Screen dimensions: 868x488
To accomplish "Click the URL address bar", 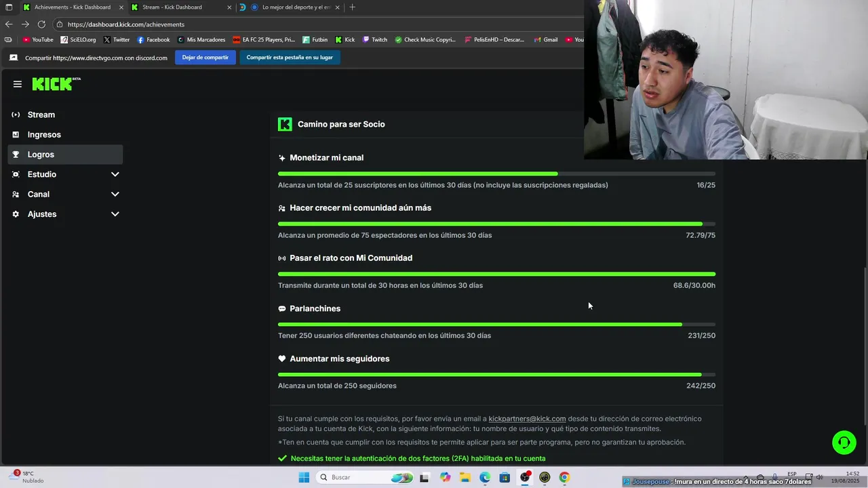I will [x=319, y=24].
